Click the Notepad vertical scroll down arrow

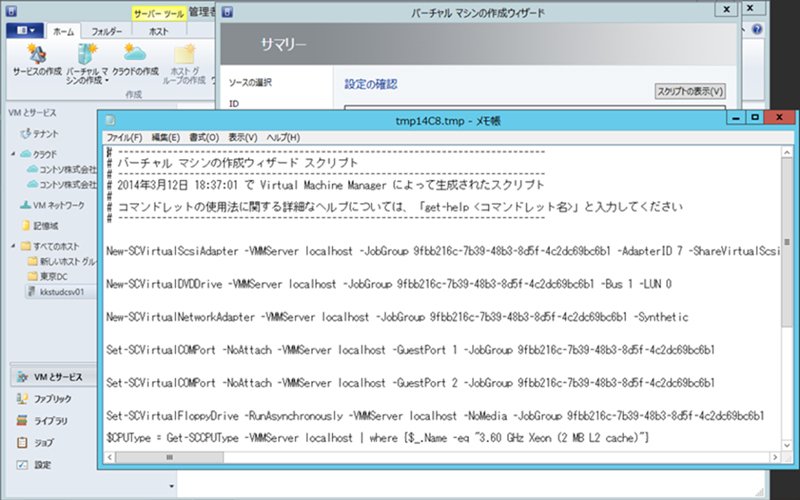[786, 446]
